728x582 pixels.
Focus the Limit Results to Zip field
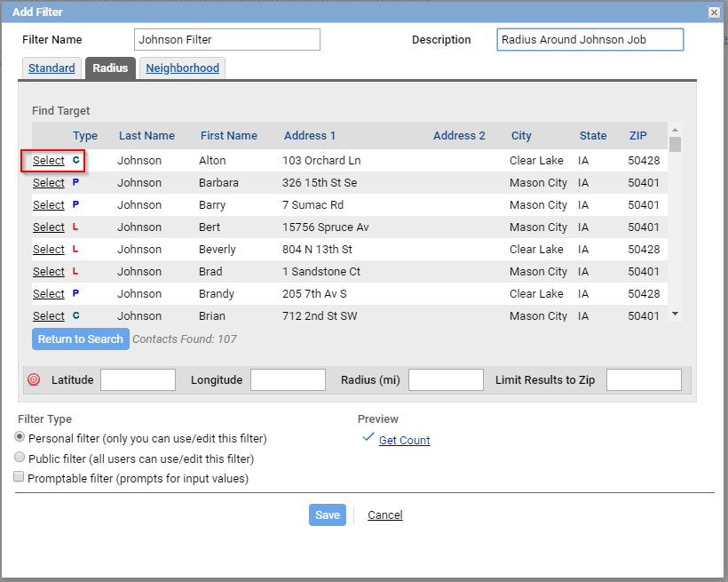(644, 379)
